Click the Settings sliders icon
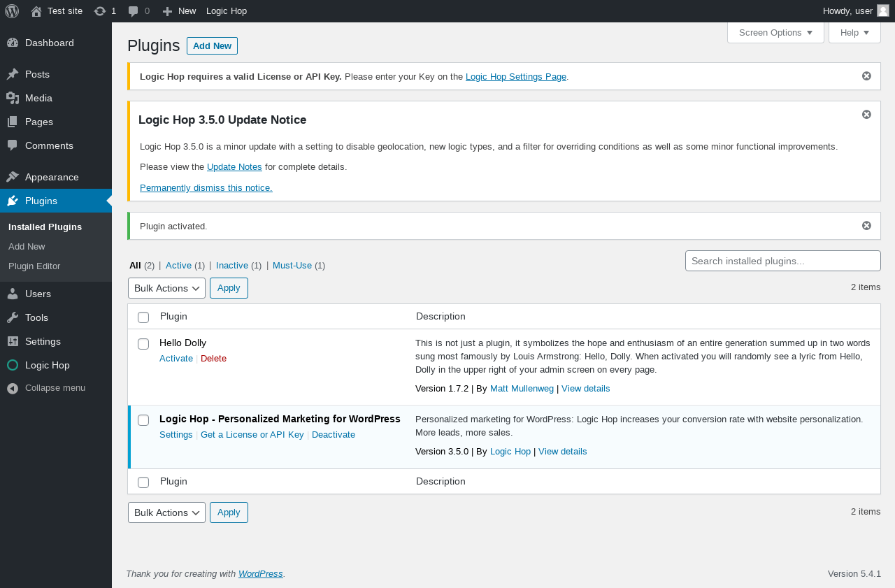This screenshot has width=895, height=588. coord(13,341)
